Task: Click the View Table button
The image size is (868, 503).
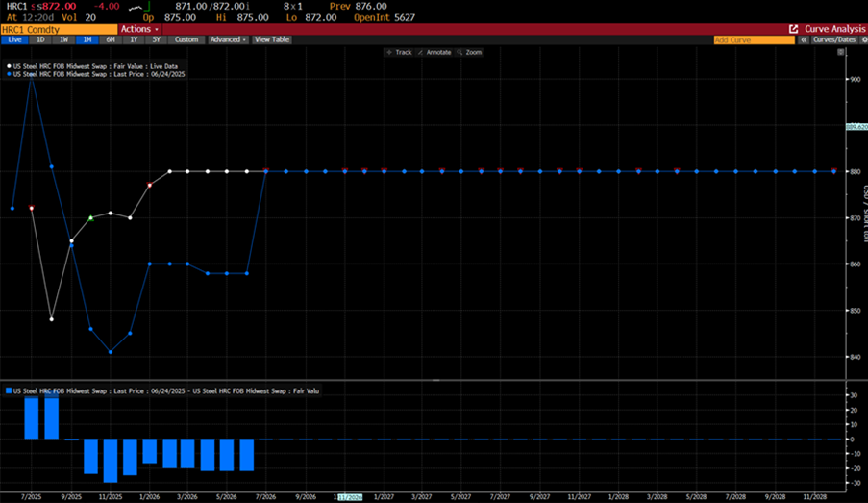Action: 272,40
